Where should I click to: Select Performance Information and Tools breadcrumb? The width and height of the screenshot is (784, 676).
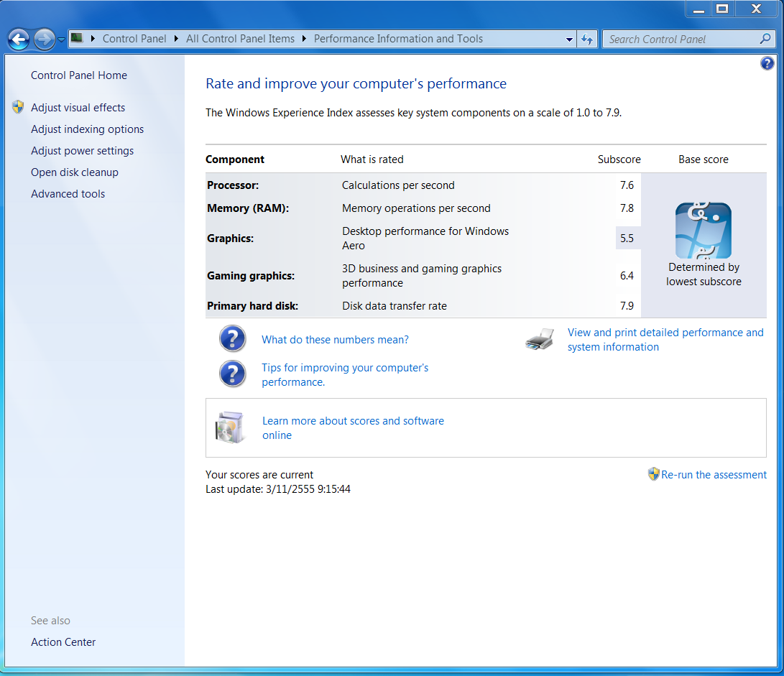point(398,39)
